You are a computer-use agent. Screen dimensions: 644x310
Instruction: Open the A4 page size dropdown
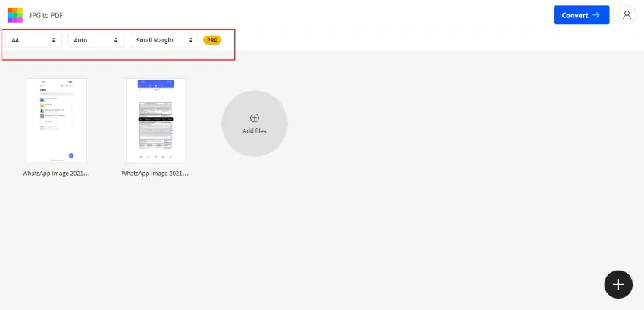click(33, 40)
